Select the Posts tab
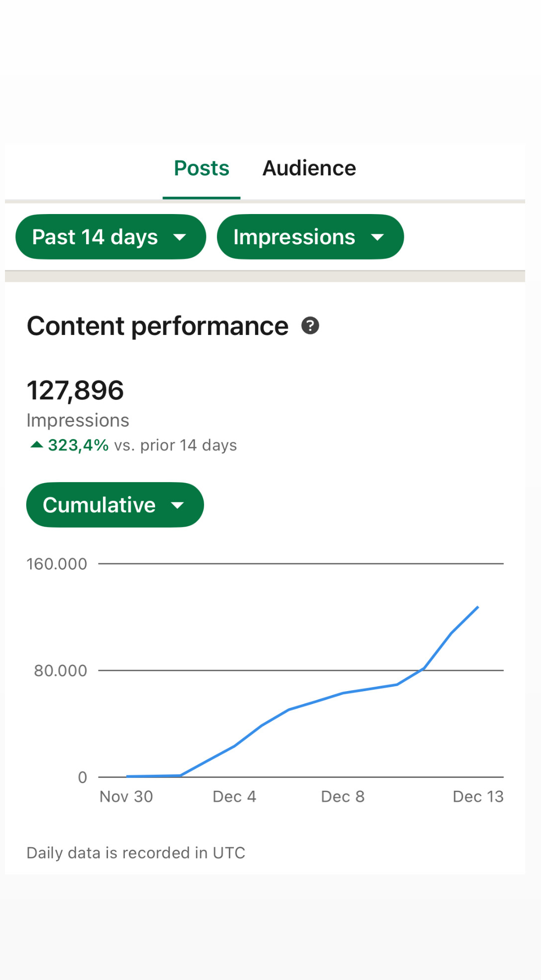 (x=202, y=168)
